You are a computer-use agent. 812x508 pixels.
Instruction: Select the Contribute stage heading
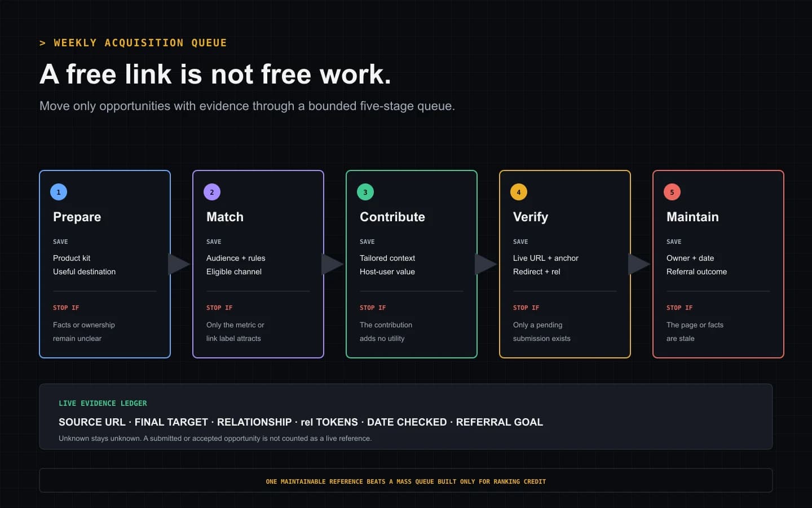[392, 217]
